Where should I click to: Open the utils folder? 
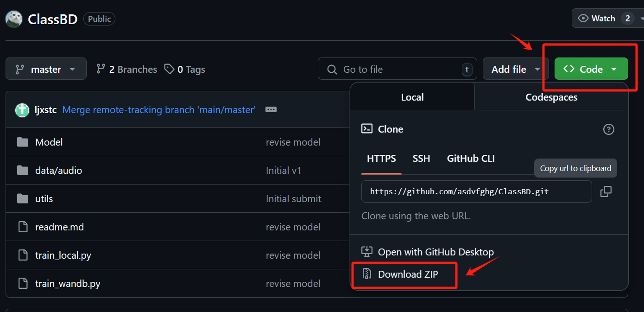[44, 198]
